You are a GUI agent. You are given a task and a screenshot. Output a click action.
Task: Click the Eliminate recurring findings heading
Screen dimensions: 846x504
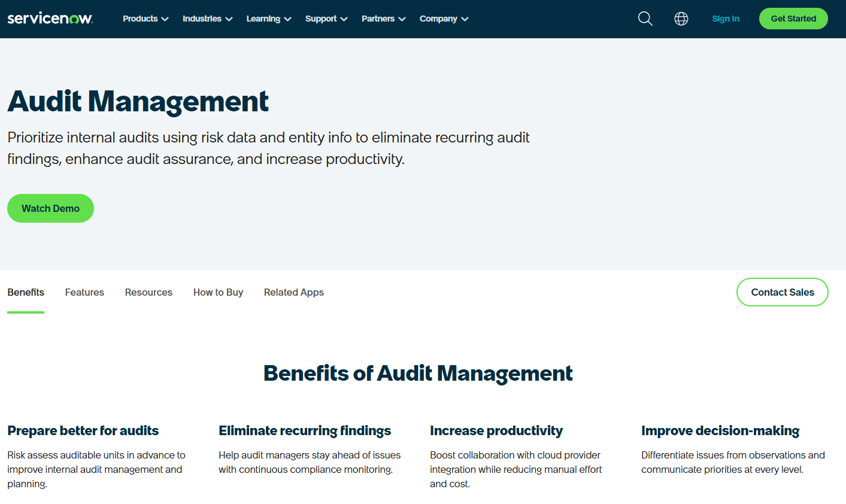(305, 431)
